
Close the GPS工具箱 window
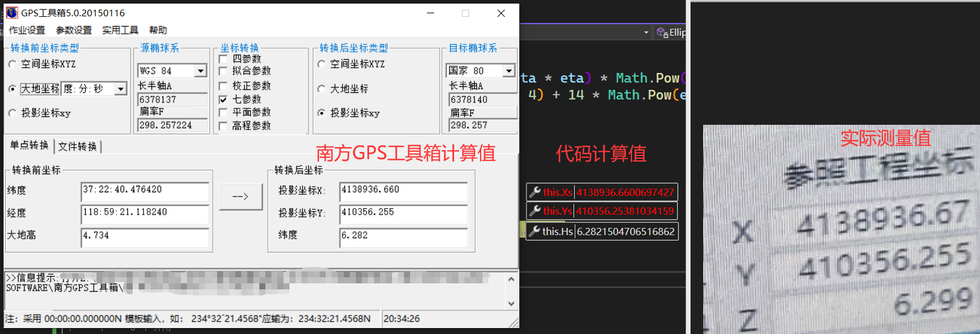coord(501,13)
